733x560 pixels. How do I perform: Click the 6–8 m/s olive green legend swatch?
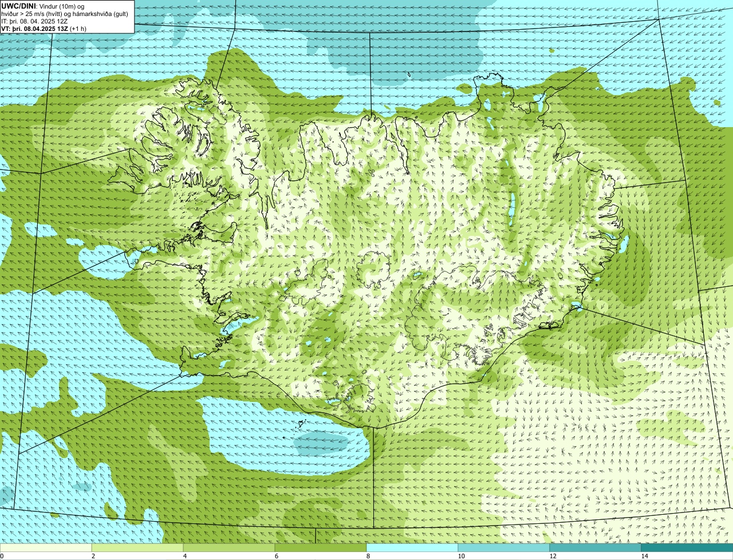pyautogui.click(x=321, y=547)
